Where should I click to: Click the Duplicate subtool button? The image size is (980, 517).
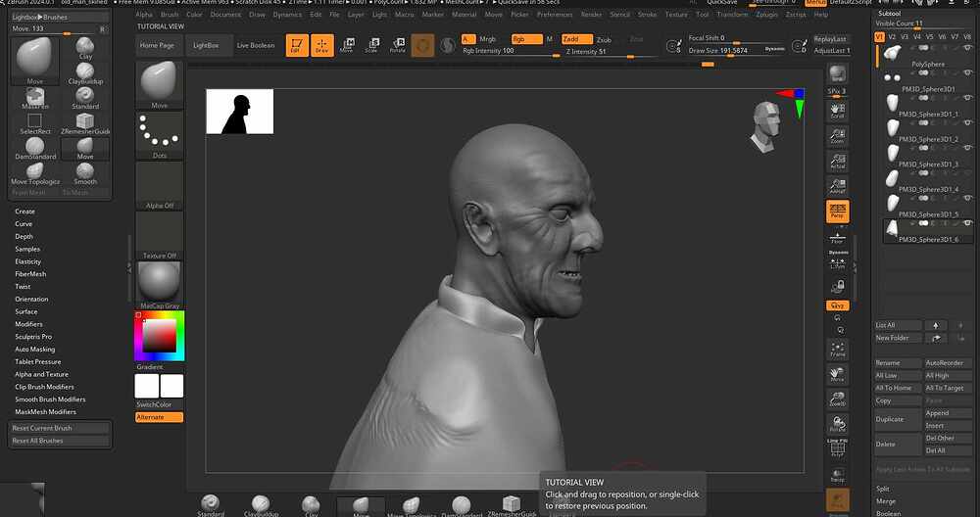(898, 419)
